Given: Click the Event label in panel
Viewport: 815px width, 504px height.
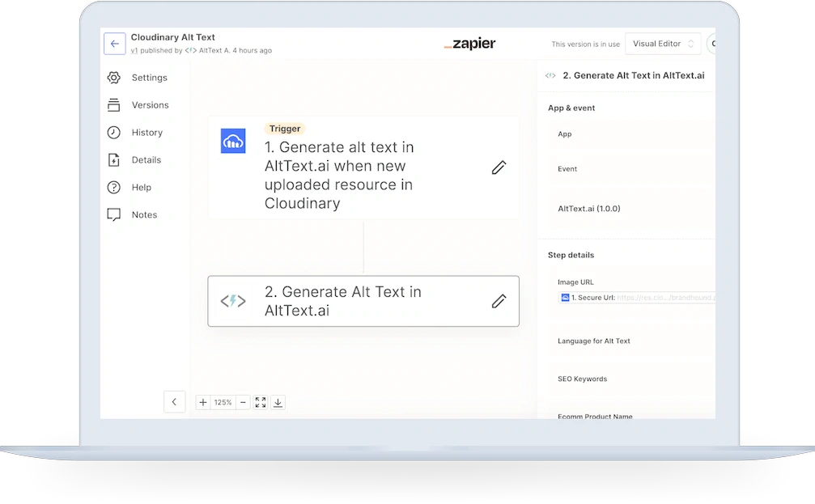Looking at the screenshot, I should (x=567, y=169).
